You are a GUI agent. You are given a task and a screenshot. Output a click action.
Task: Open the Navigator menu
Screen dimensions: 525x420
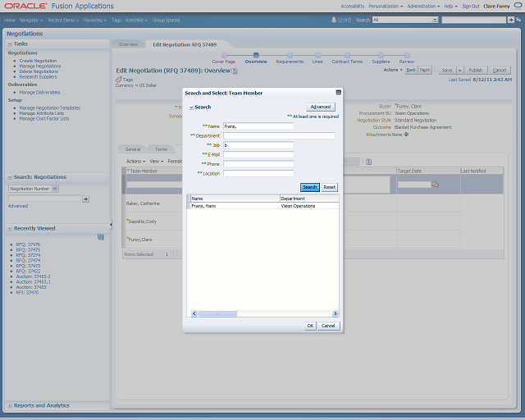(31, 20)
